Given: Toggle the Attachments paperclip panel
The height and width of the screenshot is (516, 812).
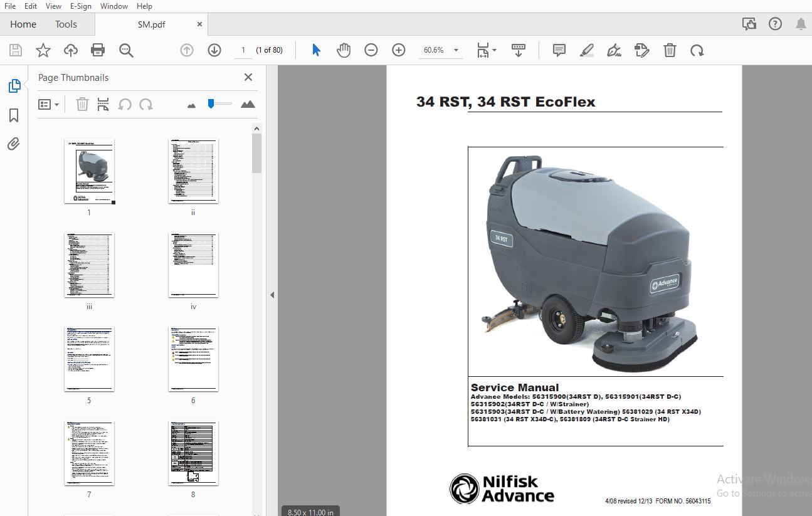Looking at the screenshot, I should (x=14, y=144).
